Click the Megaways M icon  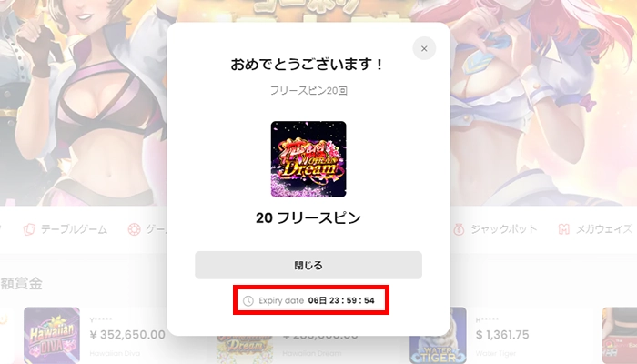click(x=564, y=229)
